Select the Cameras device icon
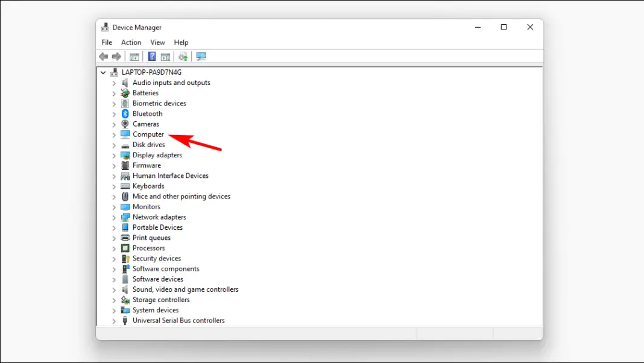 (x=125, y=124)
